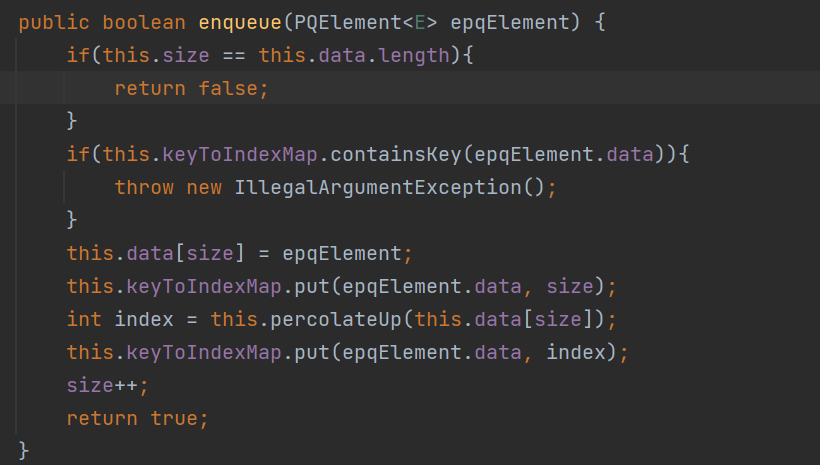
Task: Click the index variable in the int declaration
Action: pyautogui.click(x=144, y=319)
